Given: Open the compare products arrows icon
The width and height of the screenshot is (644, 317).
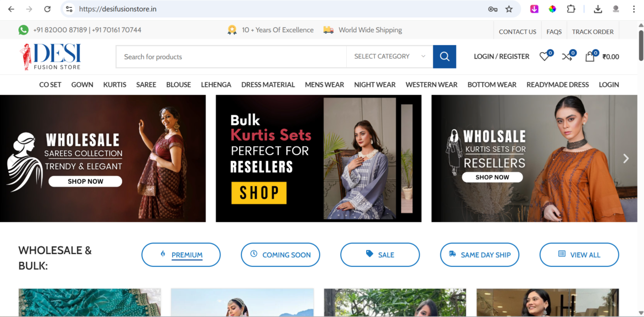Looking at the screenshot, I should (567, 57).
